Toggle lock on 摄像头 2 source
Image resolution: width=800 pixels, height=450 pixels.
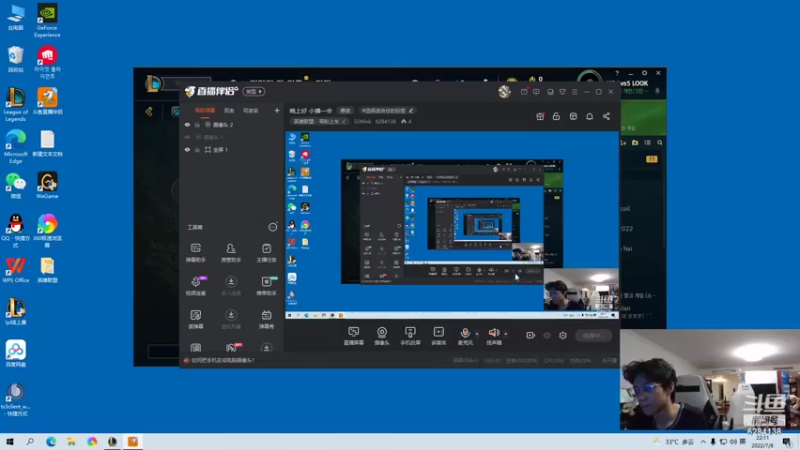tap(197, 124)
